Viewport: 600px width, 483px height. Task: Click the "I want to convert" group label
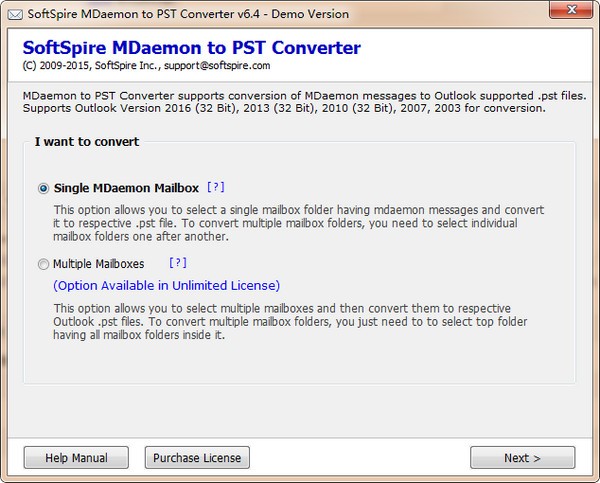(87, 142)
